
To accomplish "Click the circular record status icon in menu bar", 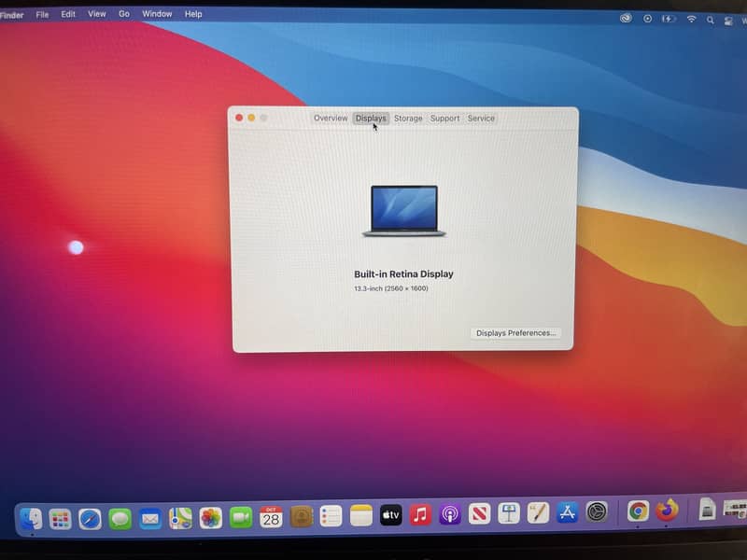I will pos(647,19).
